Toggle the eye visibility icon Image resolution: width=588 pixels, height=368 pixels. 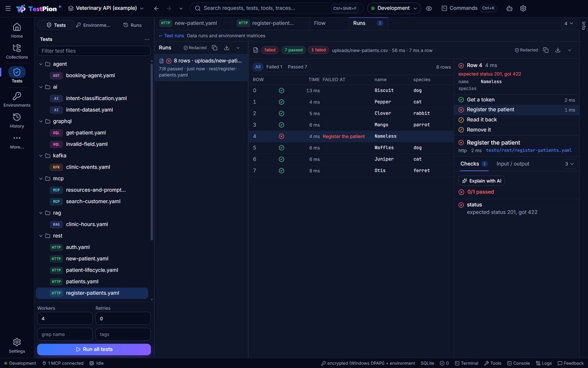[x=429, y=8]
